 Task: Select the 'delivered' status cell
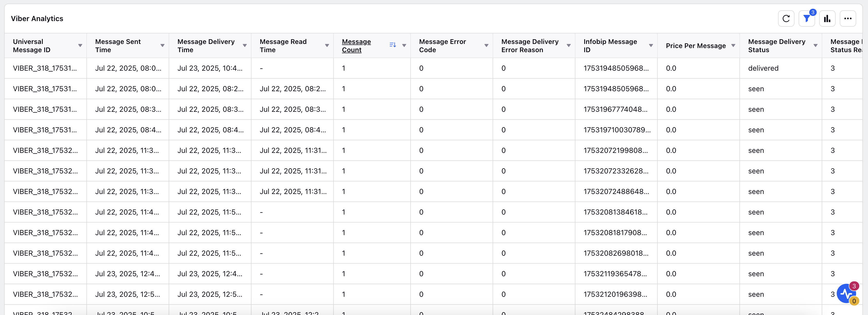coord(763,68)
